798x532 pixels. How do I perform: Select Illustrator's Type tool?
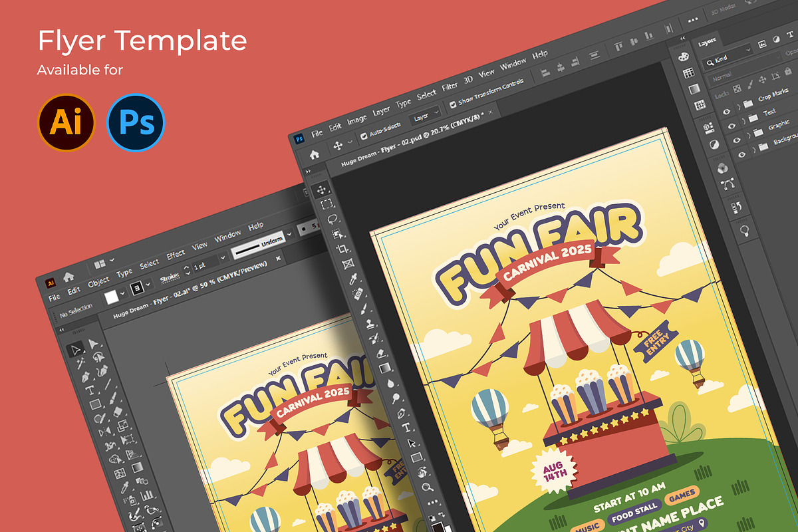[x=90, y=390]
